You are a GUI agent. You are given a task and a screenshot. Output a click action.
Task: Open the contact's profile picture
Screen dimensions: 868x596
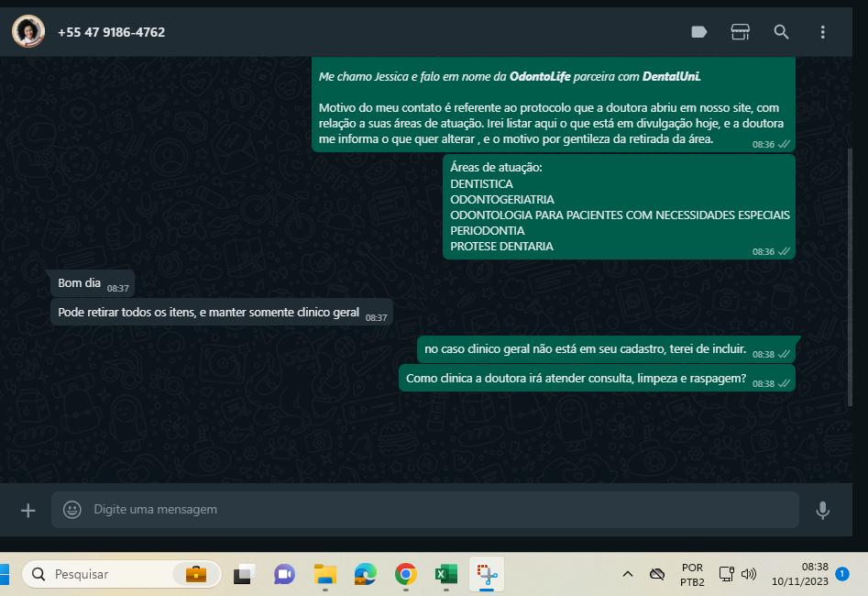[x=28, y=31]
